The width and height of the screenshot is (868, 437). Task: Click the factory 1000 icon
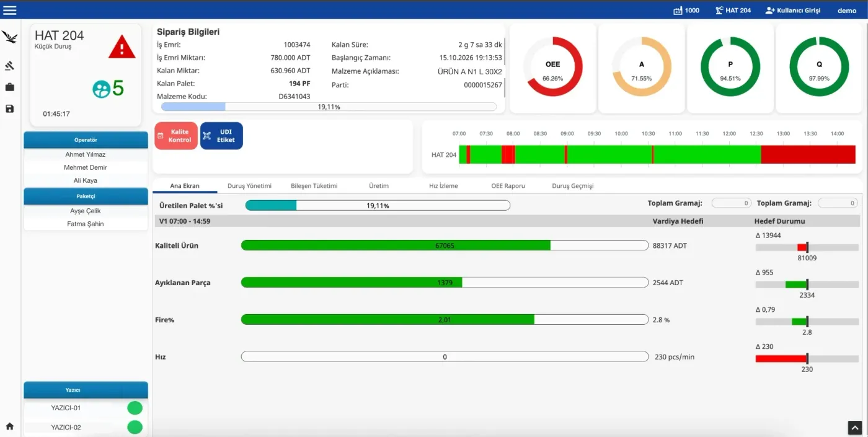click(678, 11)
